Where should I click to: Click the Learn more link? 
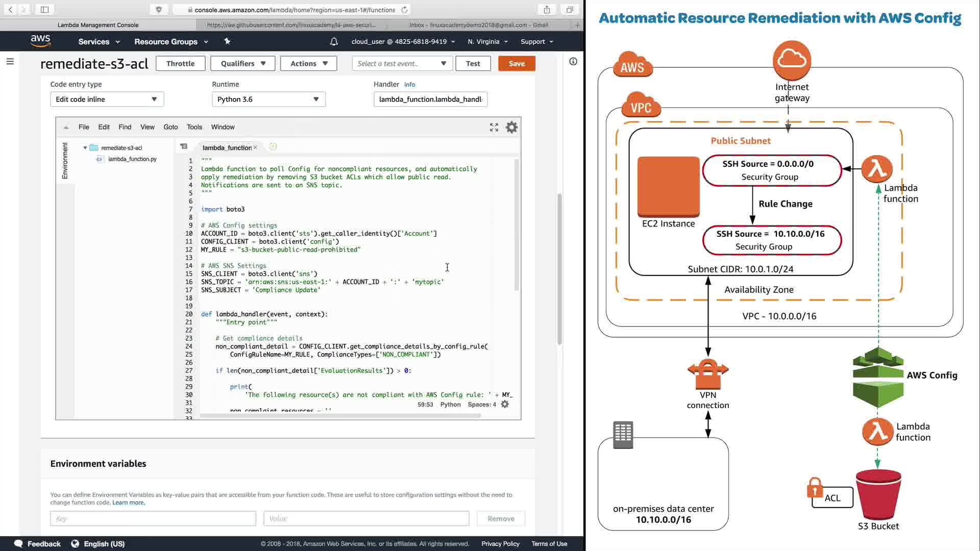pyautogui.click(x=128, y=503)
